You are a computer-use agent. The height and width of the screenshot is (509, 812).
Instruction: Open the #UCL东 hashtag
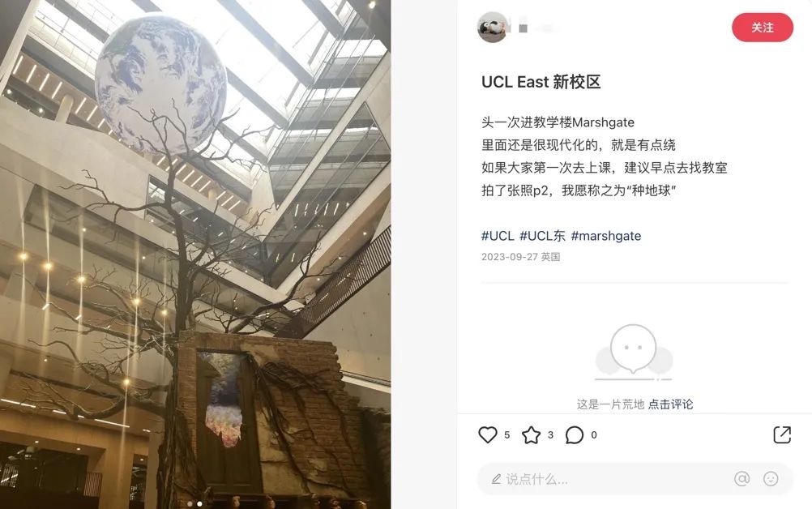[542, 236]
